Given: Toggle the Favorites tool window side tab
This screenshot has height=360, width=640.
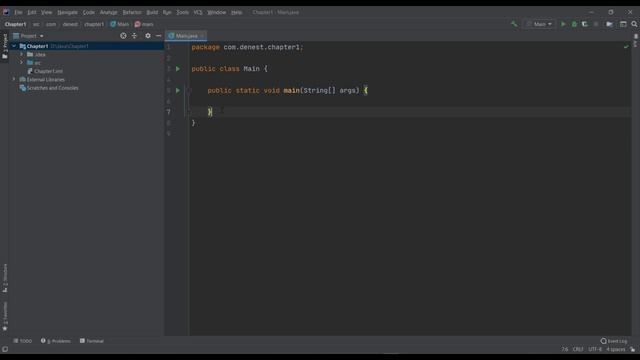Looking at the screenshot, I should coord(5,316).
